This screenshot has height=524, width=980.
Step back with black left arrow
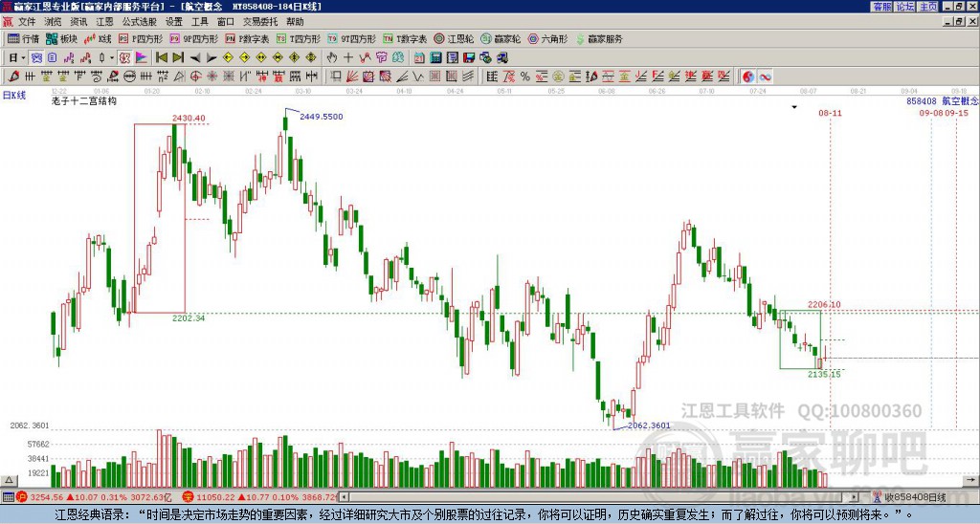195,58
